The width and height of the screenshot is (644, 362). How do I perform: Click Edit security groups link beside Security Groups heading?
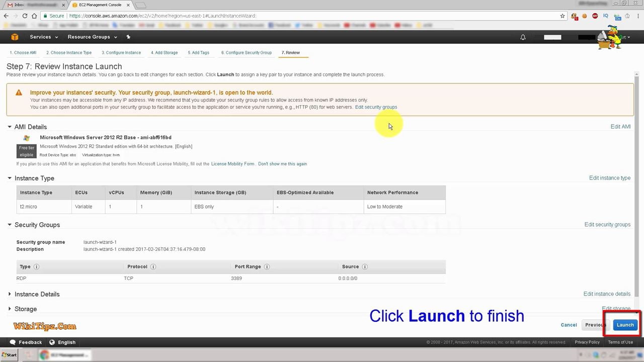tap(607, 225)
